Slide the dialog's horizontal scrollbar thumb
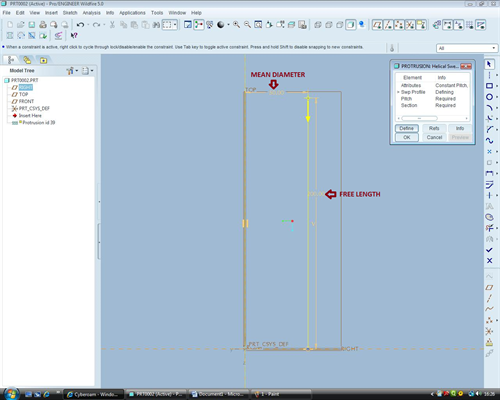The height and width of the screenshot is (400, 500). [x=420, y=118]
